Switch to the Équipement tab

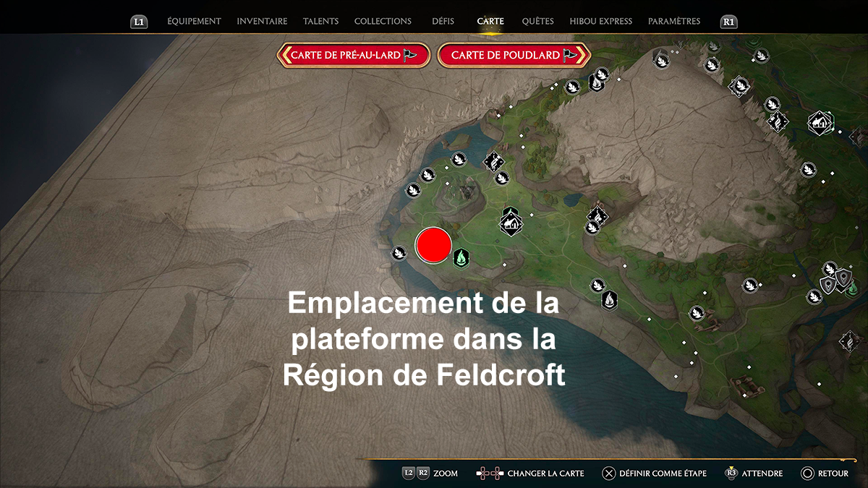click(193, 22)
